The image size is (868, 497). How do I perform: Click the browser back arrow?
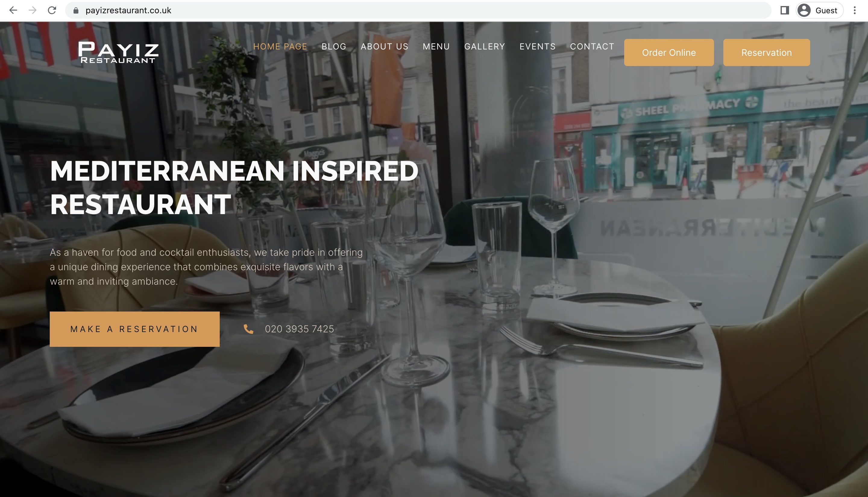pyautogui.click(x=13, y=10)
